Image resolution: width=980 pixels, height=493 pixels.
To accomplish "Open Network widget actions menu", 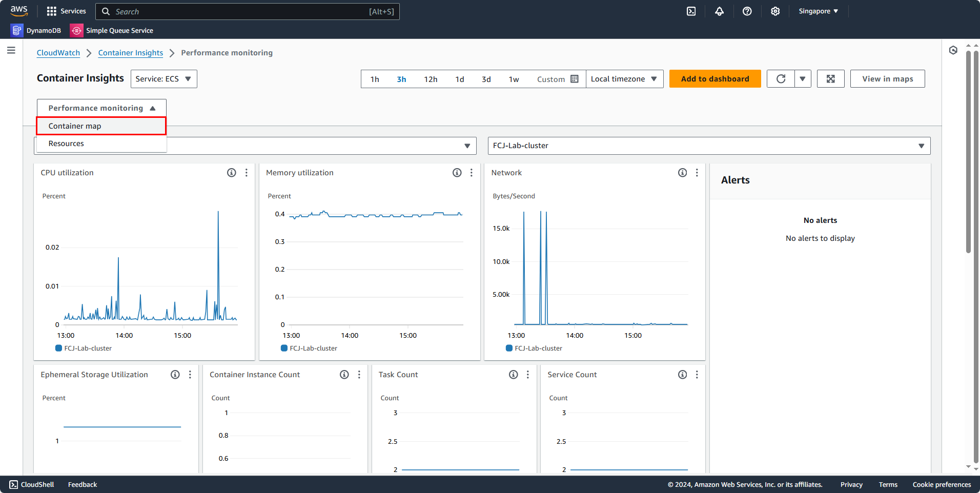I will (x=697, y=173).
